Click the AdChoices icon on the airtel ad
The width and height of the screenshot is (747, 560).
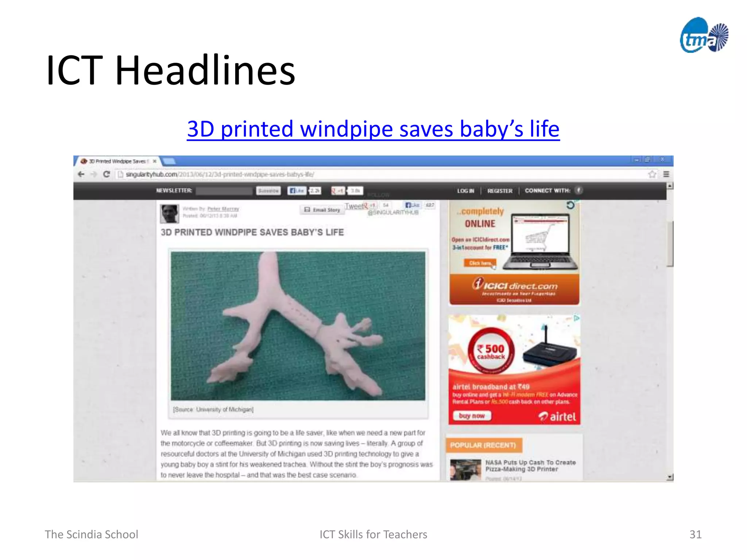coord(576,318)
